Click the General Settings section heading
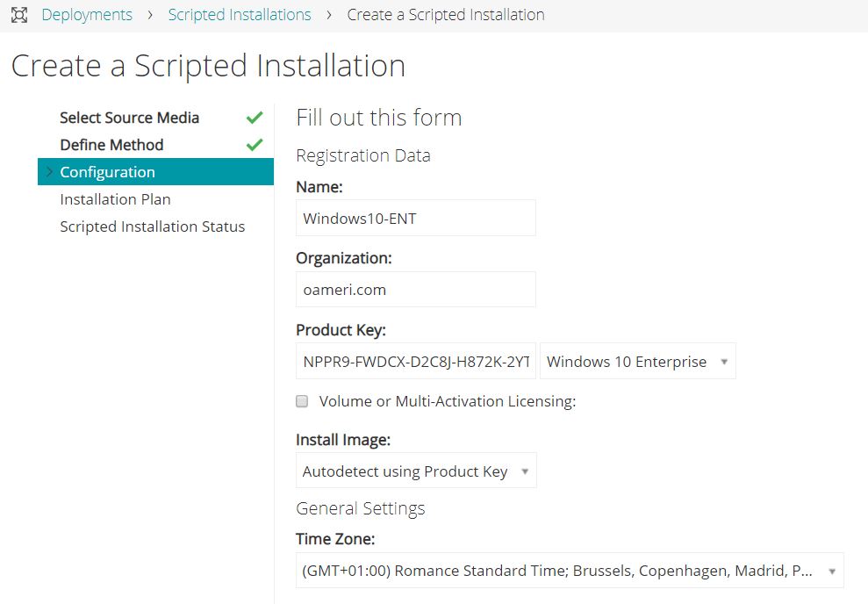 point(361,508)
